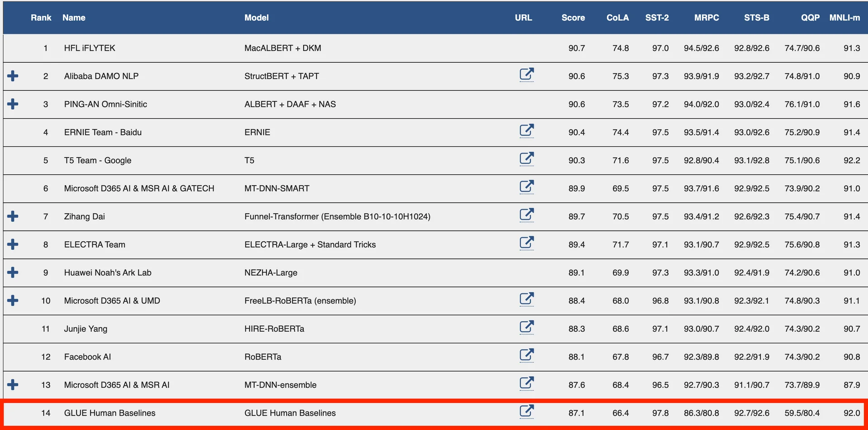Open the URL link for Zihang Dai's Funnel-Transformer
Viewport: 868px width, 430px height.
click(527, 215)
